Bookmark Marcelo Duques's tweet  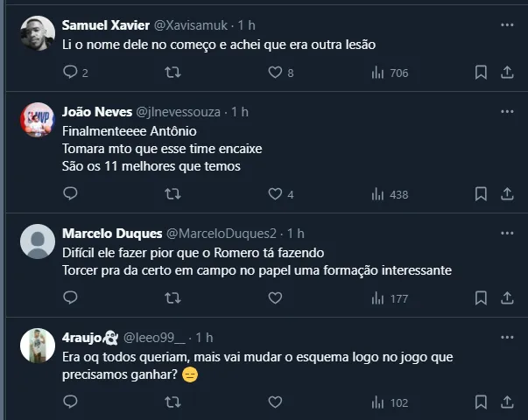[x=481, y=298]
